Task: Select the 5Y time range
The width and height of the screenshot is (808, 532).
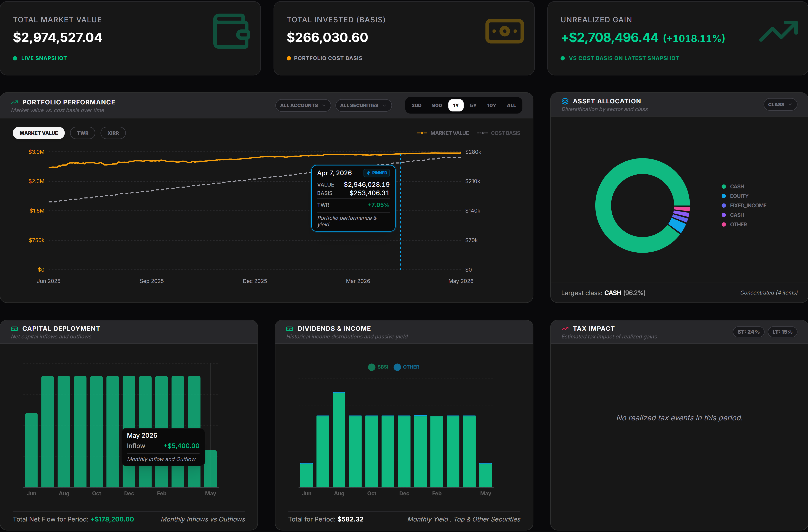Action: 473,105
